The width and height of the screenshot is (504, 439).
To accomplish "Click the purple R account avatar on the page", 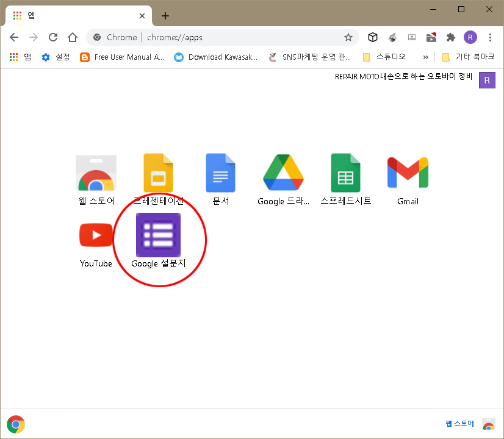I will [487, 80].
